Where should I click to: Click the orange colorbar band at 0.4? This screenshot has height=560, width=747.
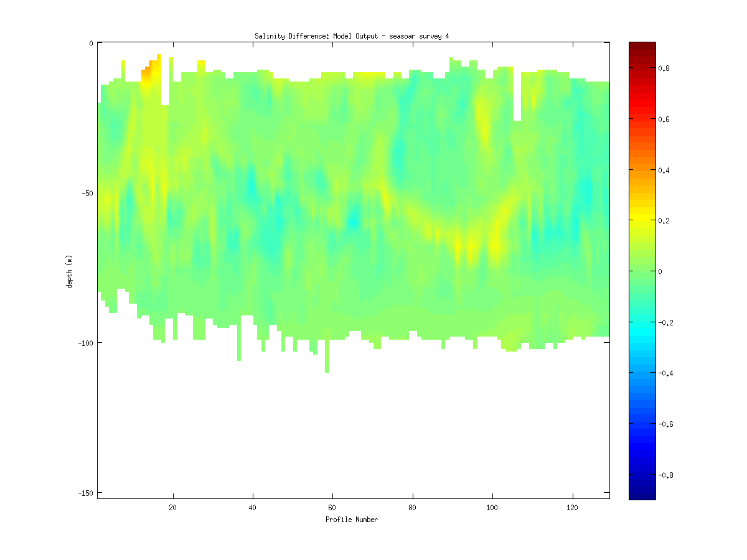642,169
